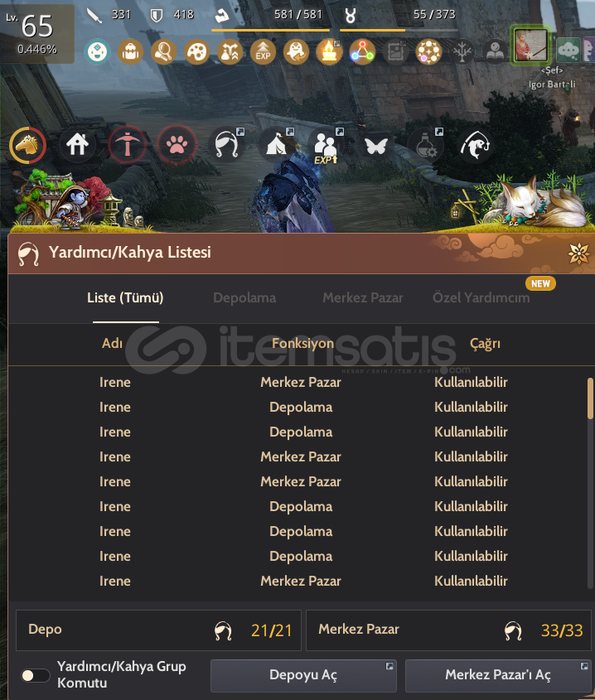The width and height of the screenshot is (595, 700).
Task: Click the maid list scrollbar
Action: (590, 483)
